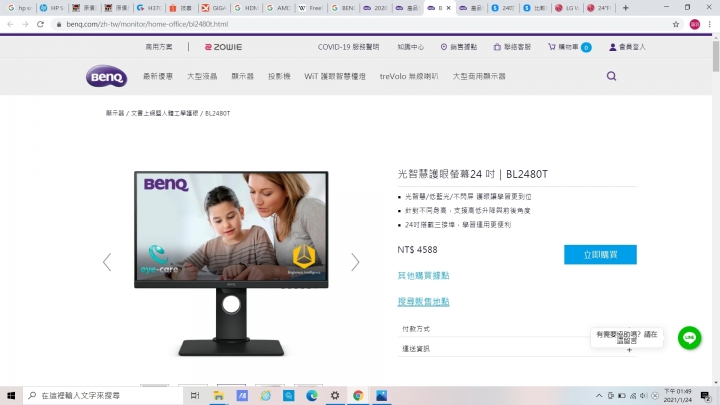Image resolution: width=720 pixels, height=405 pixels.
Task: Open the Windows Start menu
Action: tap(11, 395)
